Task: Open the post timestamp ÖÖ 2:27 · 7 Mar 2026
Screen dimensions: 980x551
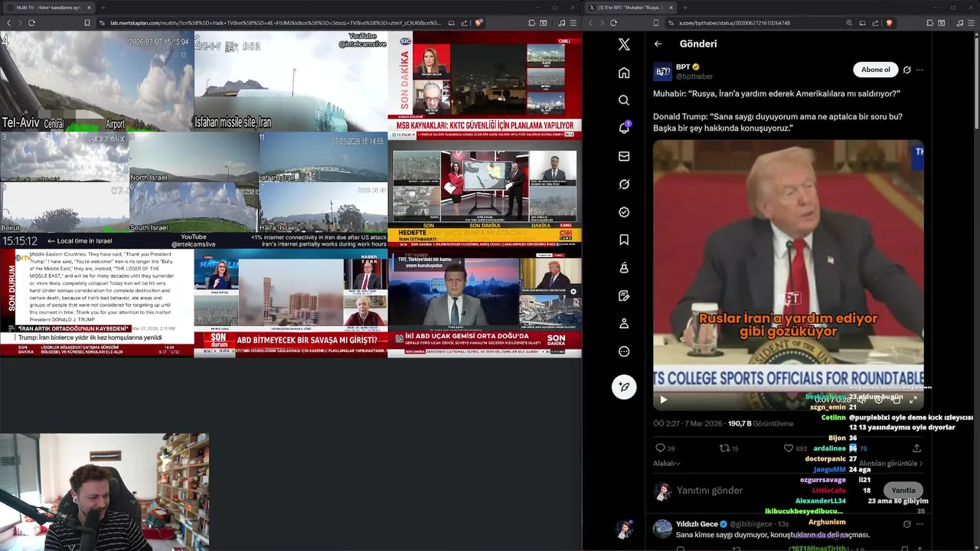Action: click(689, 423)
